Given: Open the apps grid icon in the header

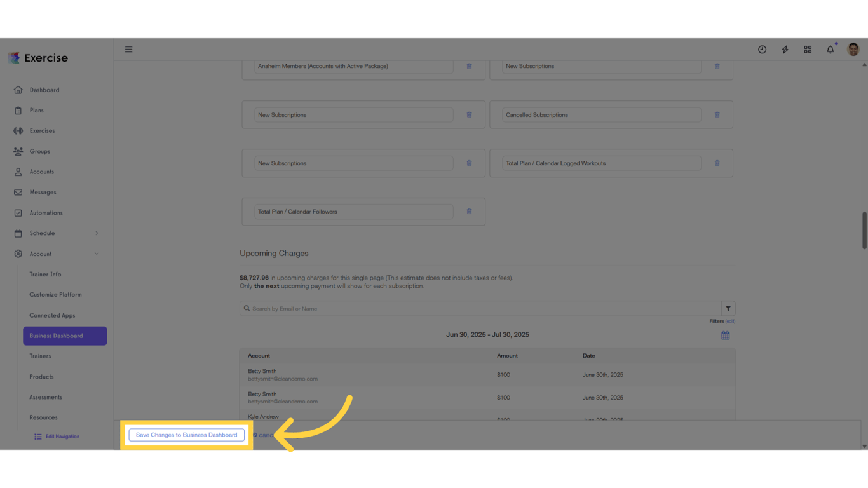Looking at the screenshot, I should 807,49.
